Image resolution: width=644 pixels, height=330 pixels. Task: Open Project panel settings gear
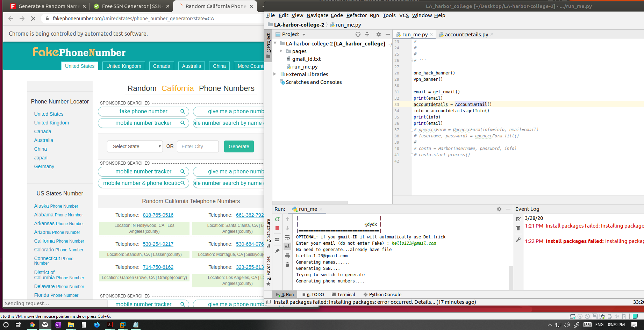coord(378,34)
